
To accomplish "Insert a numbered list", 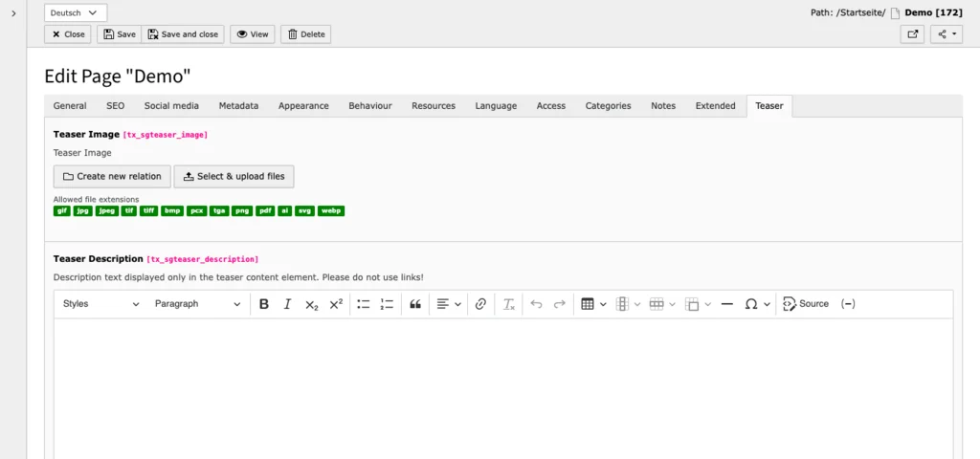I will 387,304.
